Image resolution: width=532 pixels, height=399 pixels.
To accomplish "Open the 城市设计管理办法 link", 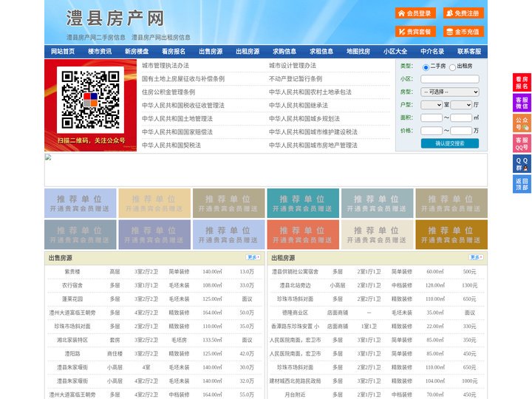I will (293, 66).
